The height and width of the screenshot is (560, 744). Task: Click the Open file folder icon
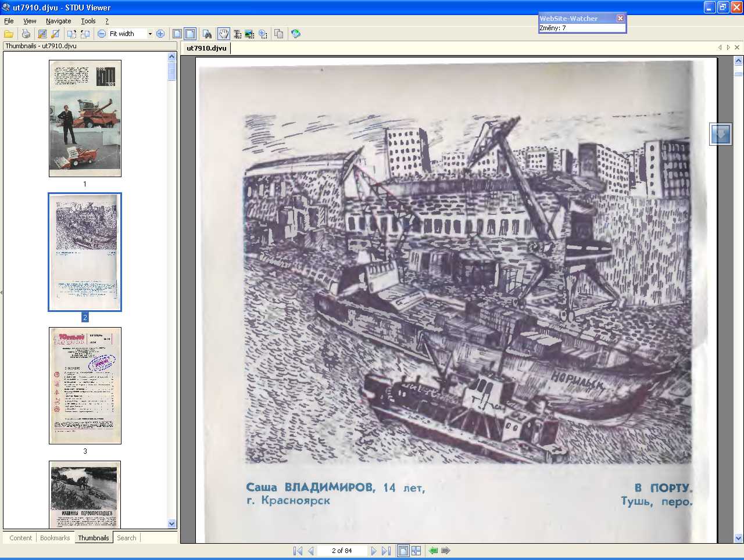coord(9,34)
